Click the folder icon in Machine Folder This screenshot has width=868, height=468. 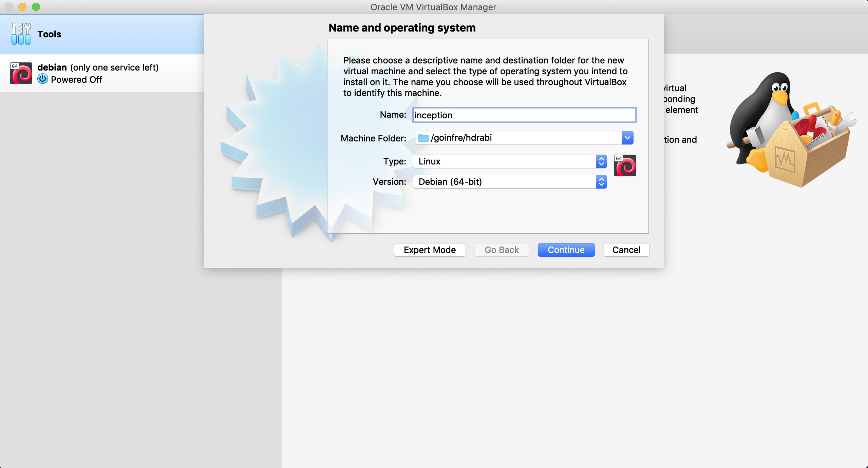tap(423, 138)
